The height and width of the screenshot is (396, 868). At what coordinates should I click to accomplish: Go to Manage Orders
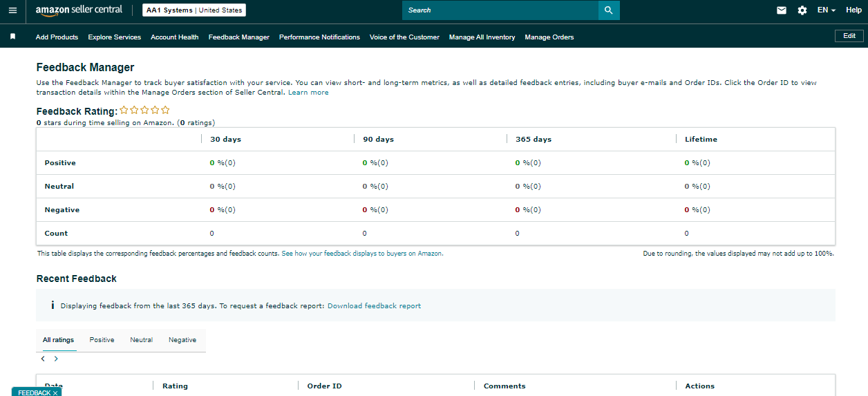(549, 37)
